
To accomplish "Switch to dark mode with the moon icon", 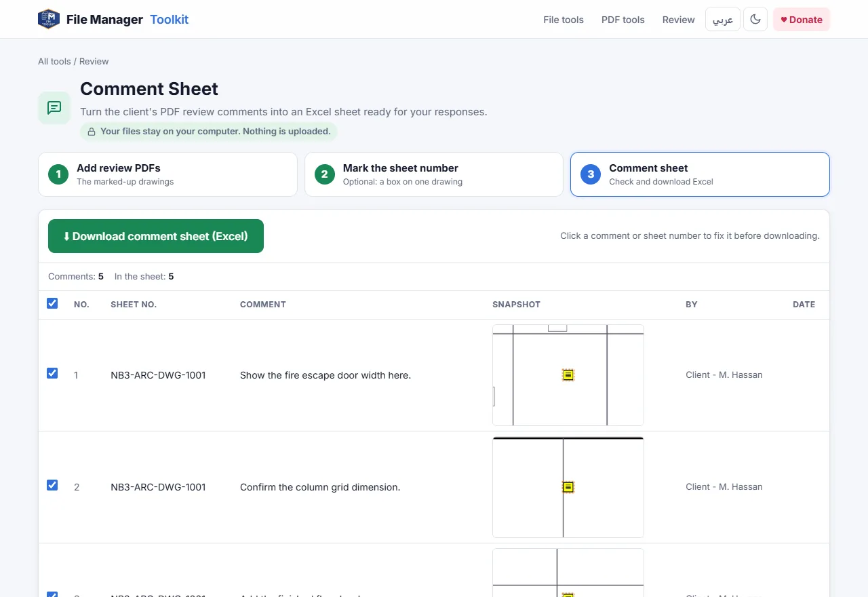I will (755, 20).
